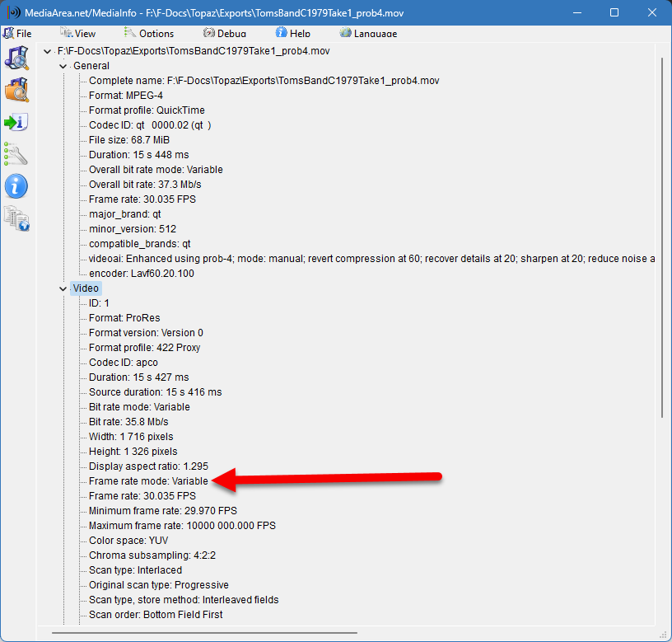Select the 'Frame rate mode: Variable' row
Viewport: 672px width, 642px height.
[148, 481]
